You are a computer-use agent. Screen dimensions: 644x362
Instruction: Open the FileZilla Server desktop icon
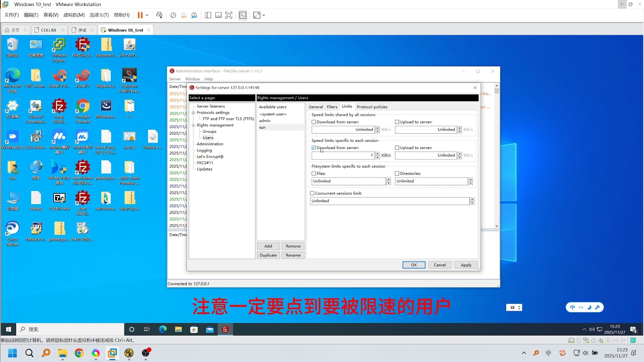[83, 48]
